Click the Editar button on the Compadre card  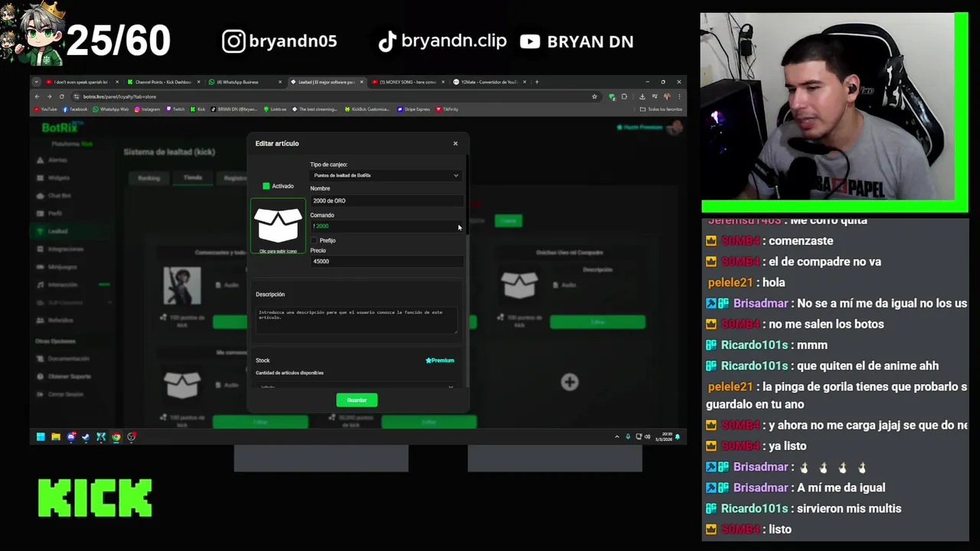597,322
